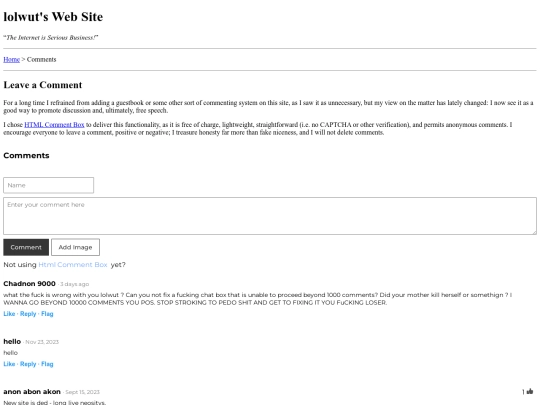Select the 'Chadnon 9000' author name

[29, 283]
